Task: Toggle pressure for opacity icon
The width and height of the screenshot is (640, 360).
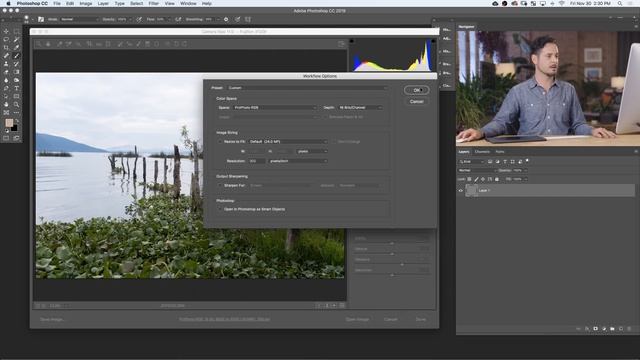Action: [x=139, y=19]
